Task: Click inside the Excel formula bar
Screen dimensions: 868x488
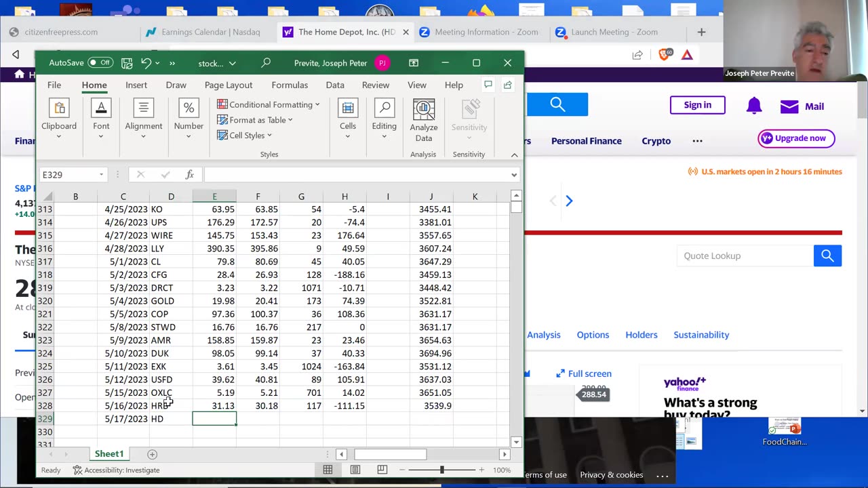Action: pos(357,175)
